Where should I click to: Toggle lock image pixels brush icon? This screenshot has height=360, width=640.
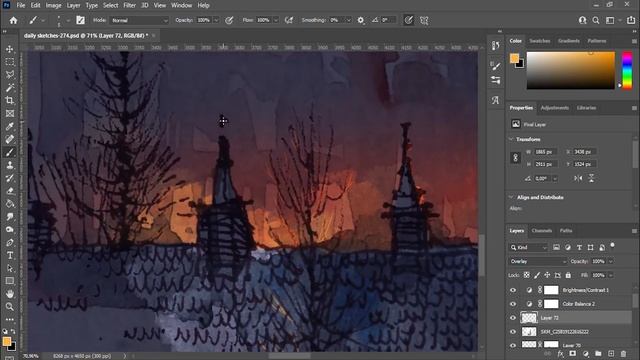537,275
